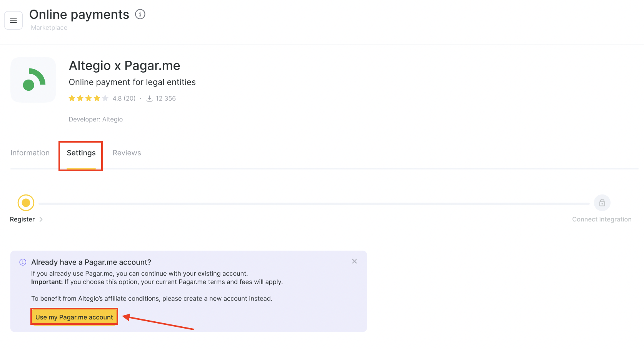Viewport: 644px width, 349px height.
Task: Click the Online payment for legal entities subtitle
Action: (132, 82)
